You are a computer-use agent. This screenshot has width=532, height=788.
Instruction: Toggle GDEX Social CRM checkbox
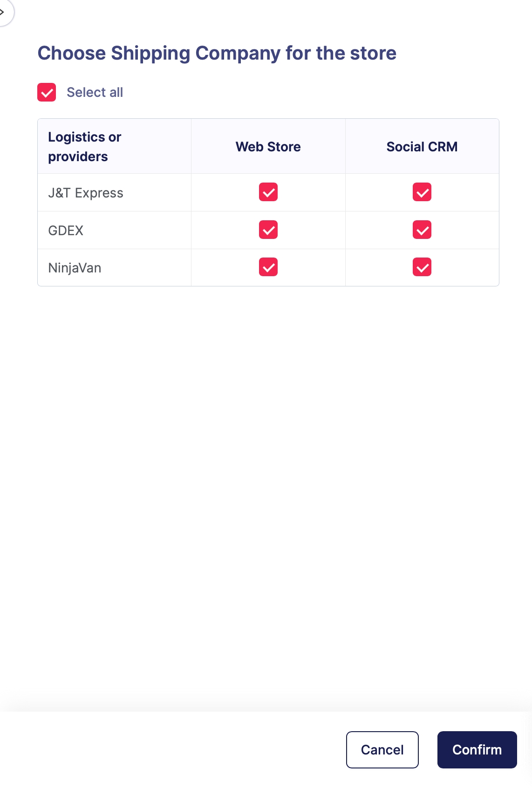click(x=422, y=230)
